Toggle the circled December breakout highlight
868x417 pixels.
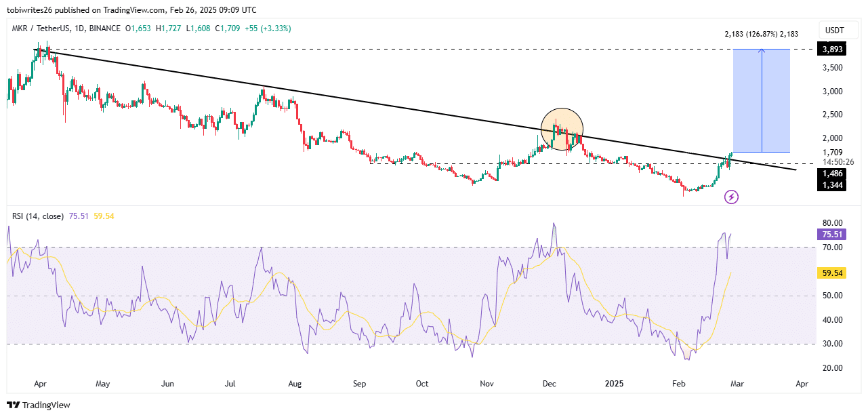(562, 129)
